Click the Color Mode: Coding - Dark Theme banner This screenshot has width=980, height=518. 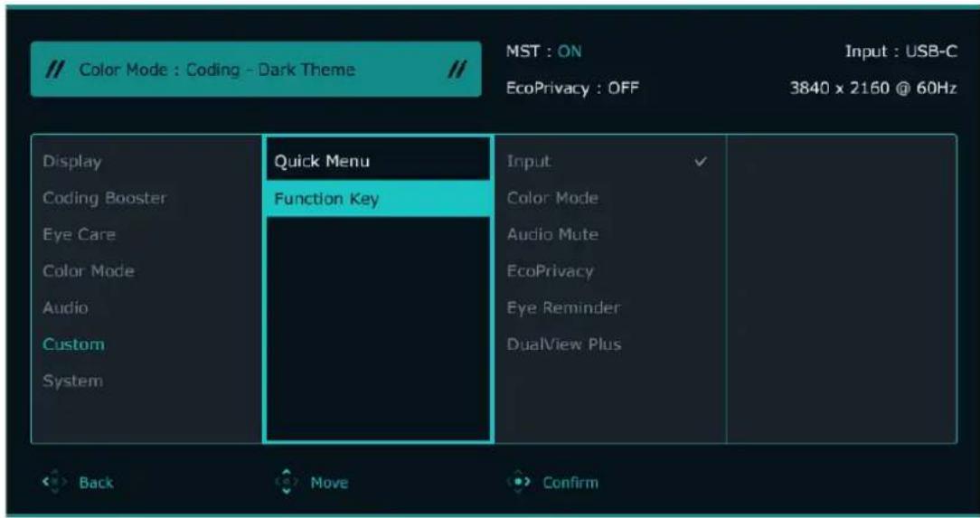[x=256, y=70]
